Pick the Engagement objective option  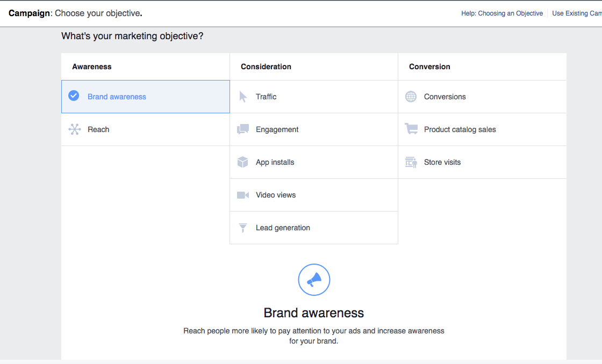pyautogui.click(x=277, y=129)
